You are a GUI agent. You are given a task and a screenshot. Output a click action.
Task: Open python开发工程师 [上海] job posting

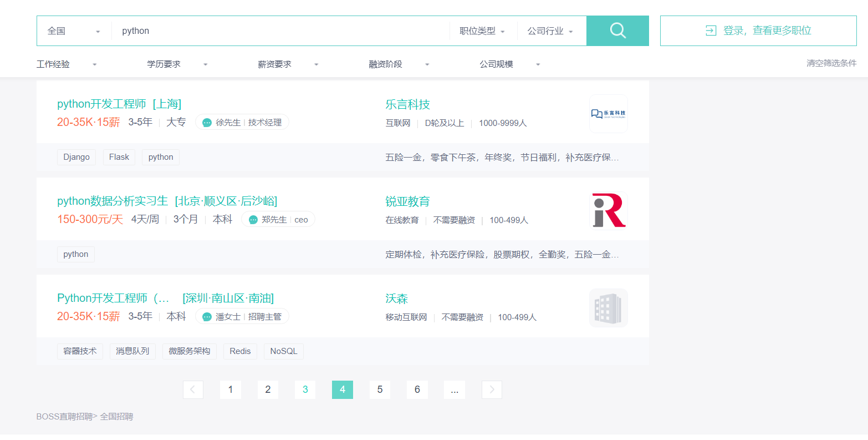tap(119, 104)
